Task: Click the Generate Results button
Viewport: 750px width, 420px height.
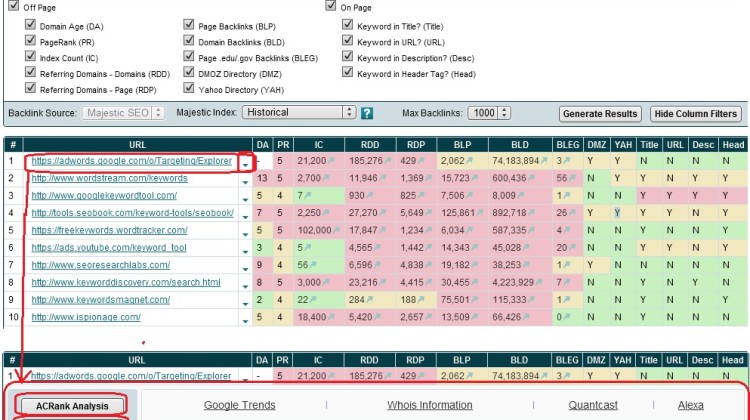Action: (x=600, y=114)
